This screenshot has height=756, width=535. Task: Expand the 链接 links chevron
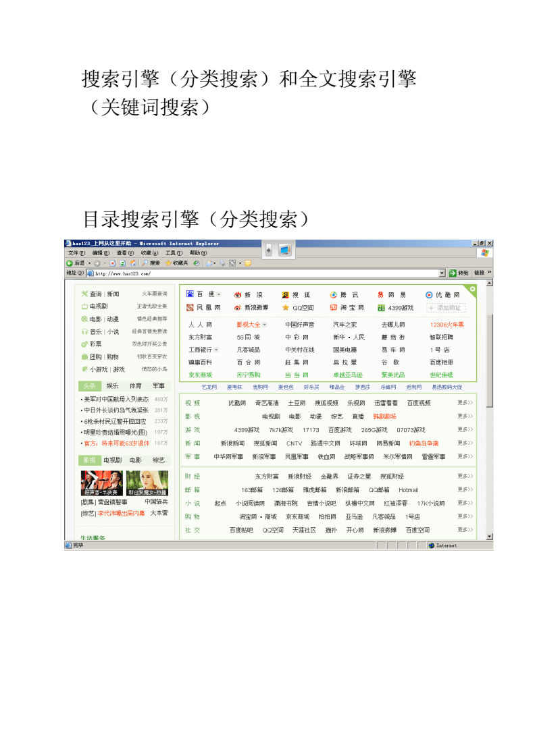490,273
